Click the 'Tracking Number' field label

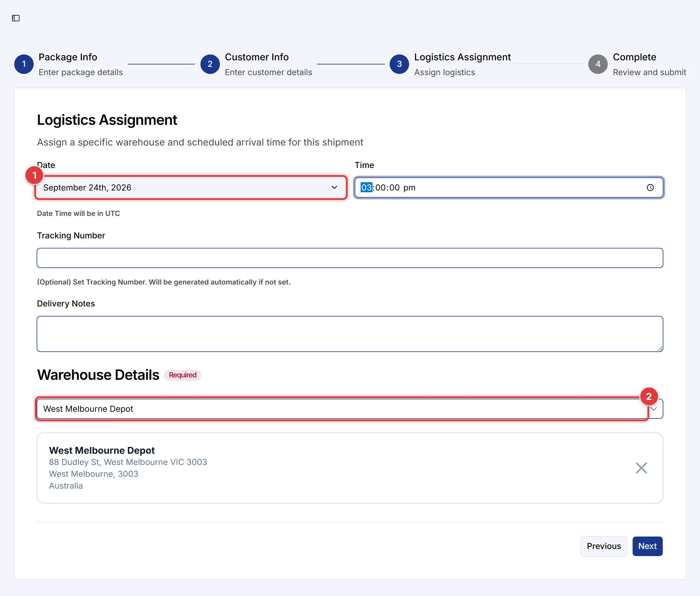coord(71,235)
